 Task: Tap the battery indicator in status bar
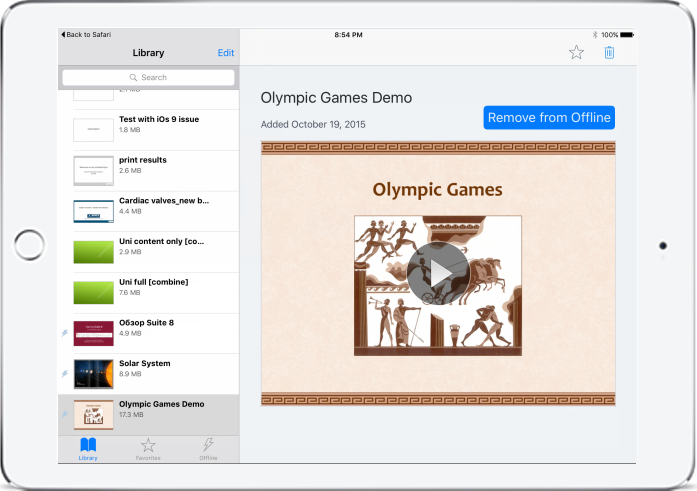[x=627, y=35]
